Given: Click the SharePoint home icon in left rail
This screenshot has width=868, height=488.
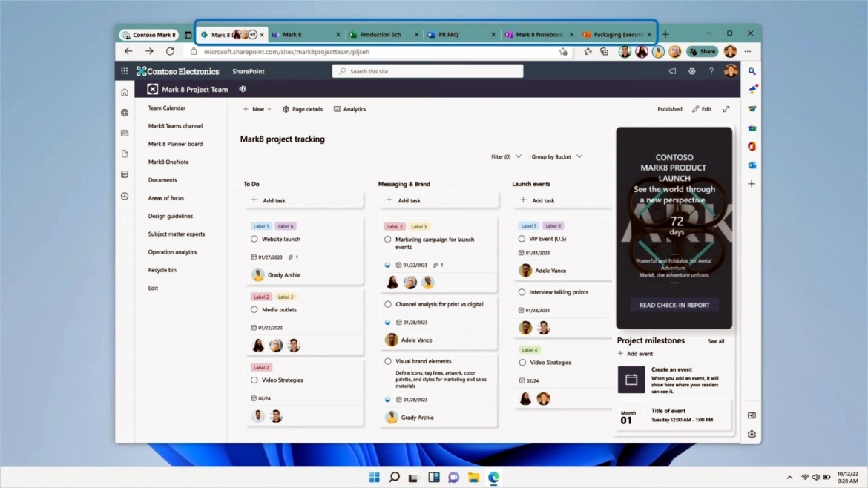Looking at the screenshot, I should tap(125, 93).
